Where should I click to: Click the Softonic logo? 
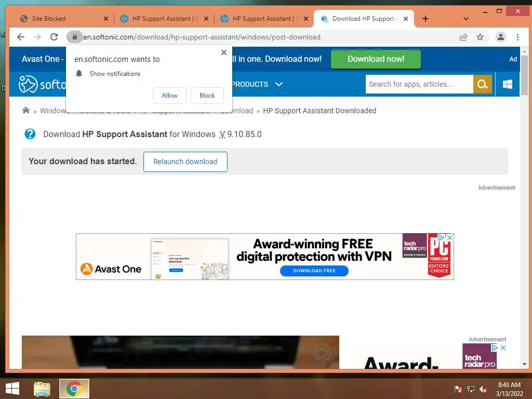point(42,84)
